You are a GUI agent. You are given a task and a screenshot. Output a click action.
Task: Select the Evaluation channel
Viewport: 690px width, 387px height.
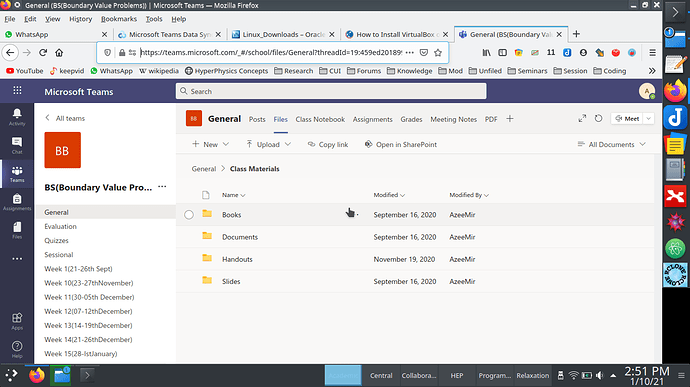pyautogui.click(x=60, y=226)
